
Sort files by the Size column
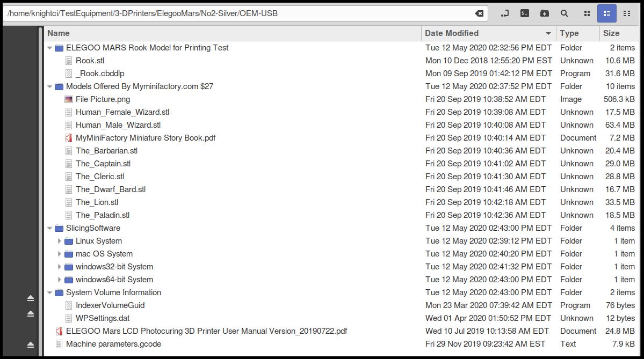(612, 33)
